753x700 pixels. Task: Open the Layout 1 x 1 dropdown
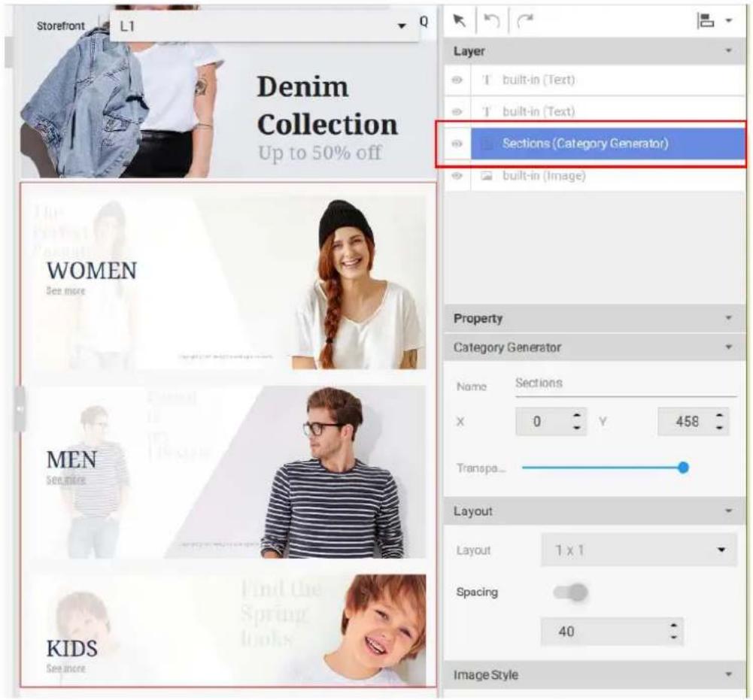point(639,550)
